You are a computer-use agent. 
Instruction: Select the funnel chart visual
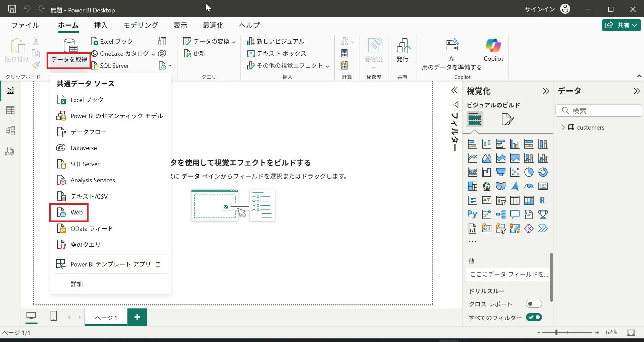[x=500, y=172]
